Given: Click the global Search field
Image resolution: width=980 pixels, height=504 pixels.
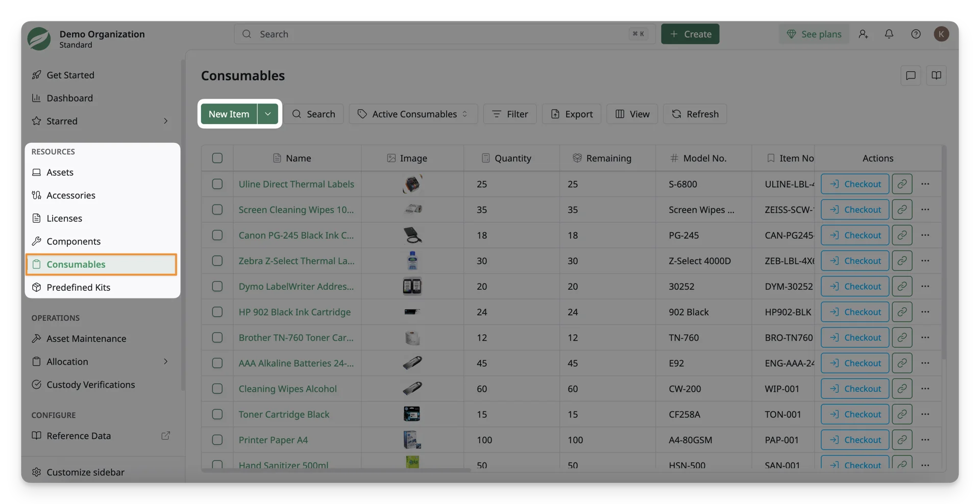Looking at the screenshot, I should tap(445, 34).
